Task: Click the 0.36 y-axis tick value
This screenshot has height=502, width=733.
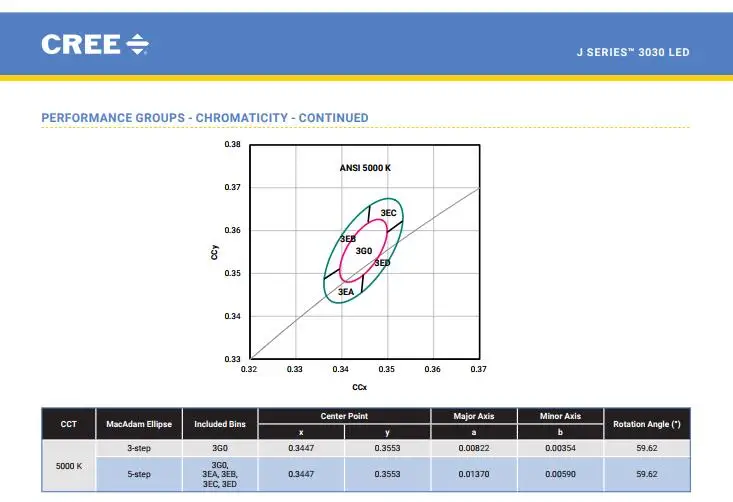Action: click(x=232, y=230)
